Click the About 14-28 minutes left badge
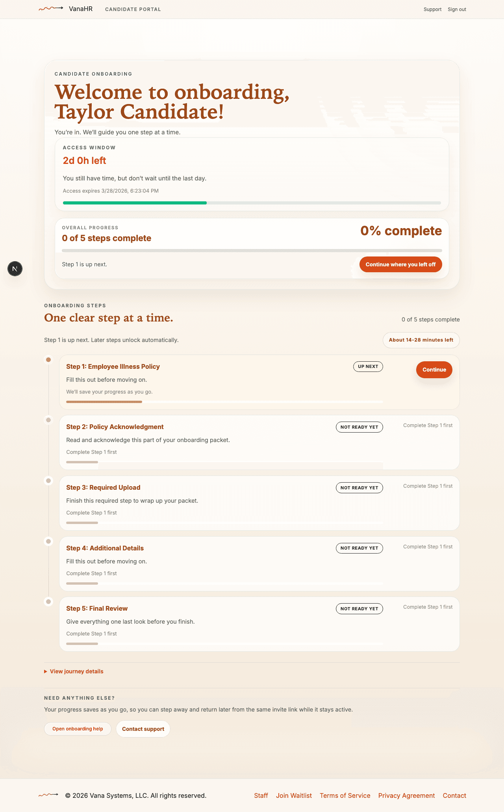Image resolution: width=504 pixels, height=812 pixels. 421,340
